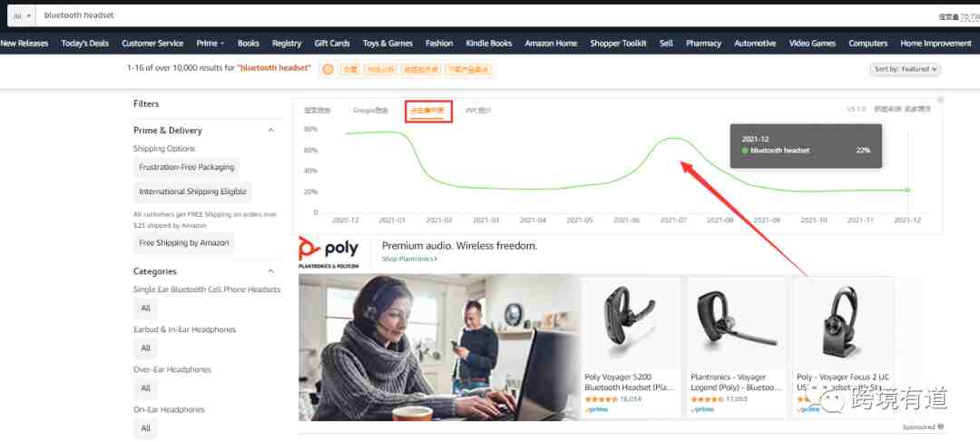980x442 pixels.
Task: Click the Today's Deals nav item
Action: tap(85, 44)
